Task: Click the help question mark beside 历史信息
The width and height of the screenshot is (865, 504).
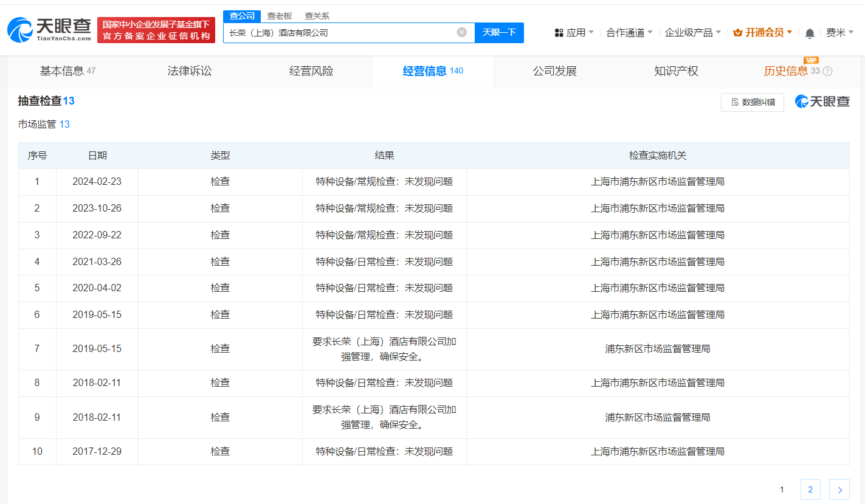Action: (827, 71)
